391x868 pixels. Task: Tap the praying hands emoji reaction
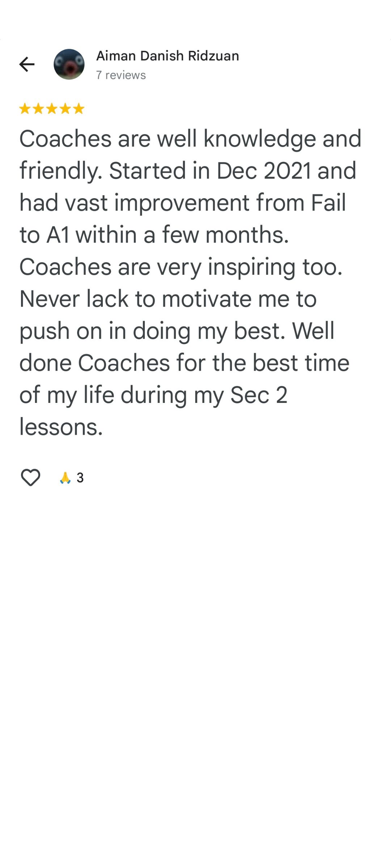[x=65, y=478]
